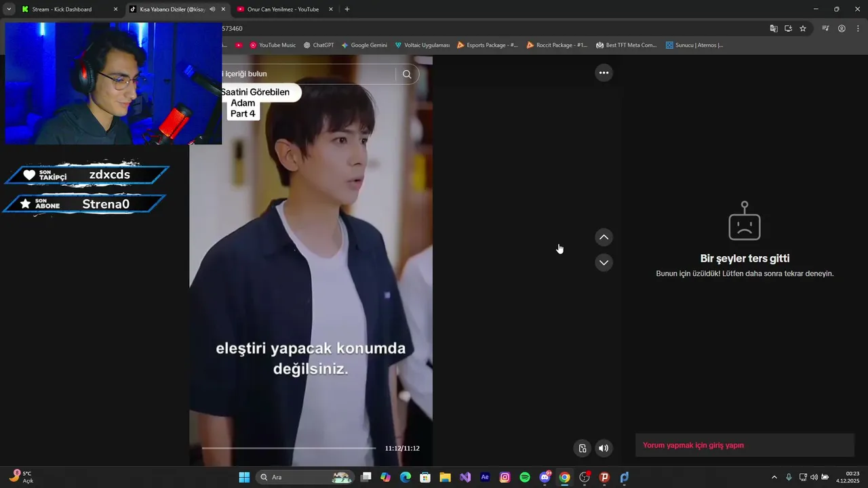
Task: Click the YouTube icon bookmark
Action: (x=239, y=45)
